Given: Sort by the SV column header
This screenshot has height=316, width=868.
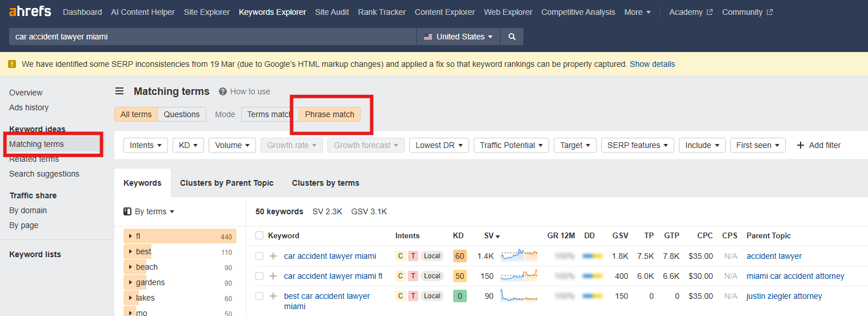Looking at the screenshot, I should [x=492, y=235].
